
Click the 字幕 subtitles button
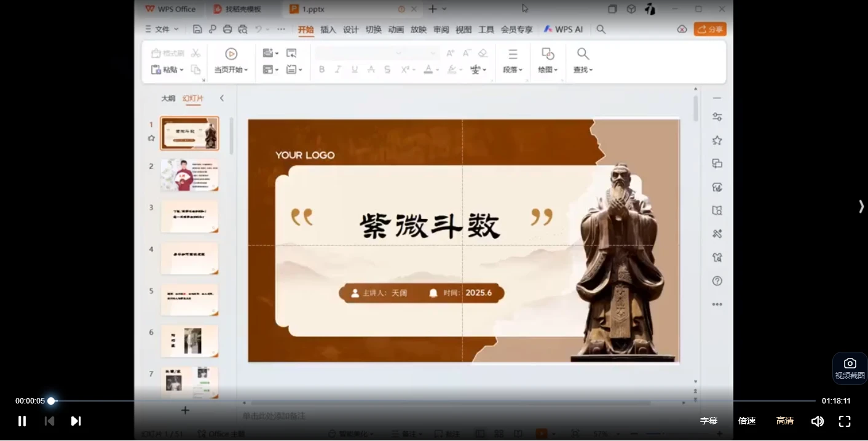[x=709, y=421]
